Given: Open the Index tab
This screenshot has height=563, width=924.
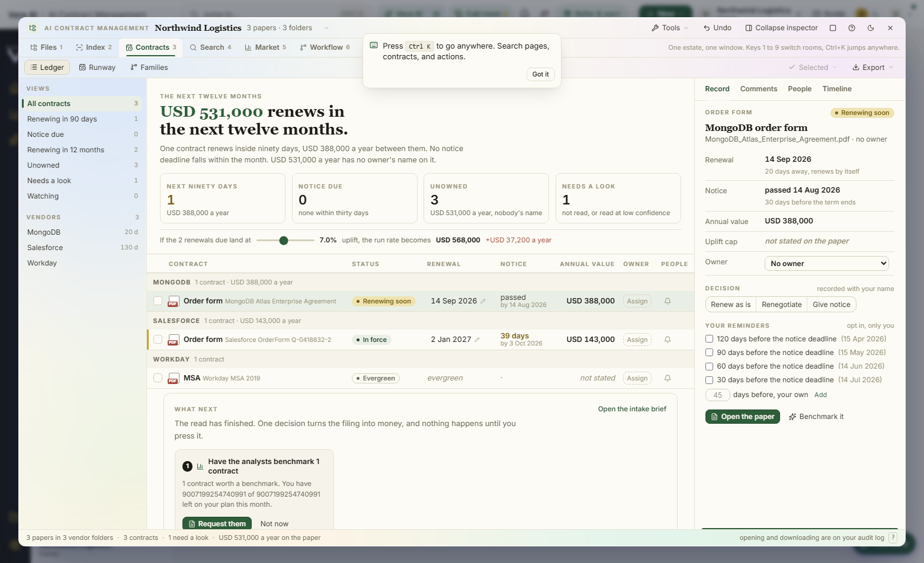Looking at the screenshot, I should coord(94,47).
